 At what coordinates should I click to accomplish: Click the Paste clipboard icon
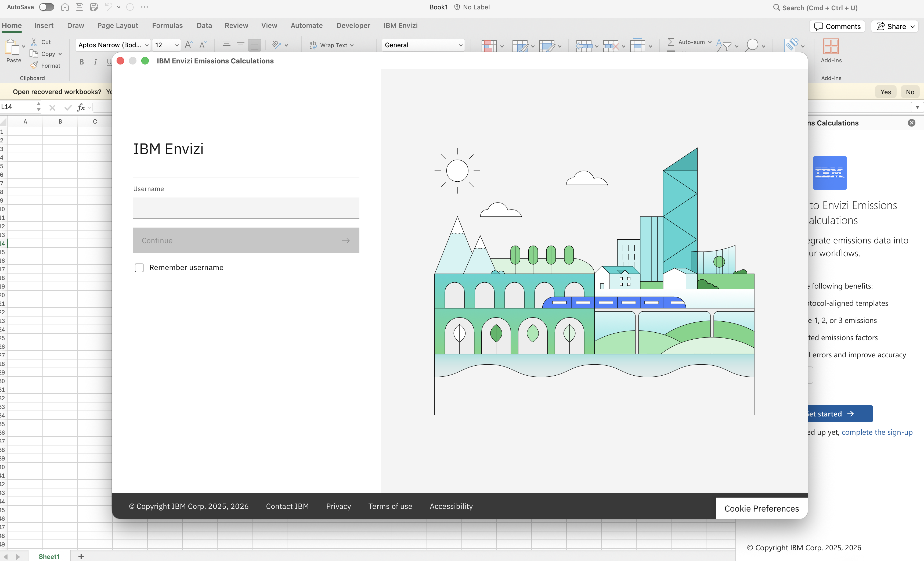coord(12,47)
